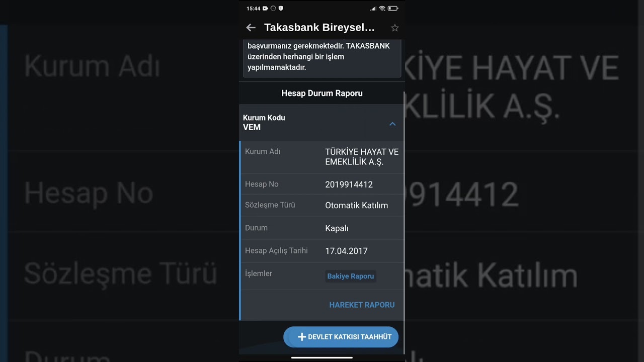Tap the İşlemler label
Image resolution: width=644 pixels, height=362 pixels.
click(x=259, y=274)
